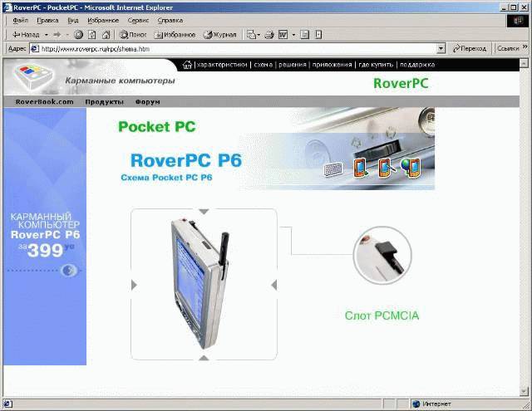Click the Переход go button

(x=470, y=49)
